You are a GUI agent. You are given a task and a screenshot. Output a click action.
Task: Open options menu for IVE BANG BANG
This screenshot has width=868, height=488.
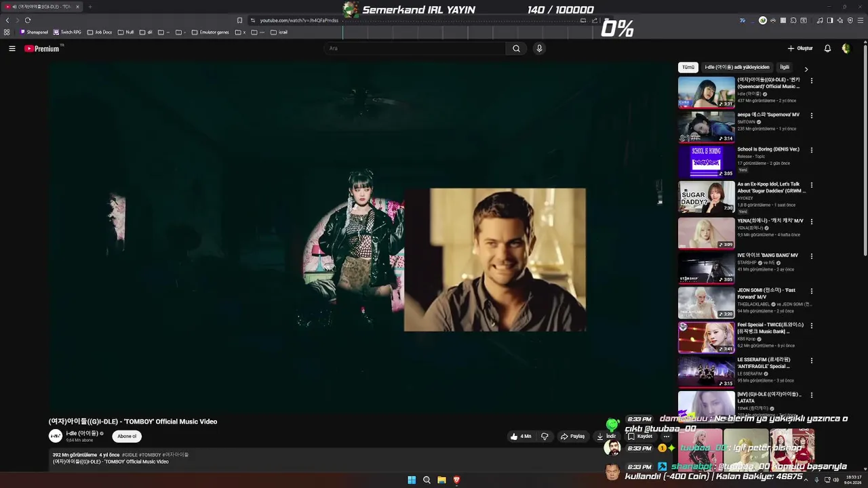click(x=811, y=256)
